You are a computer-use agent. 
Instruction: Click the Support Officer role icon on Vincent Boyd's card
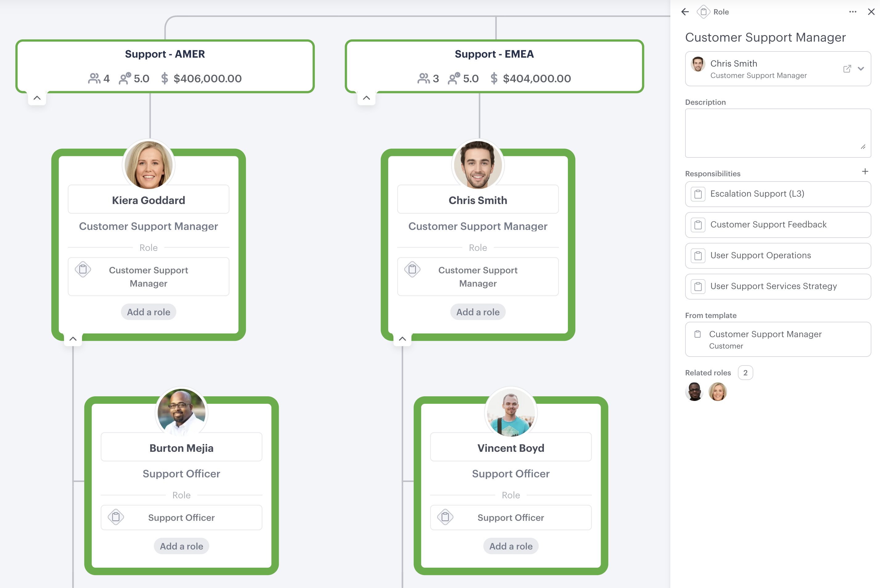446,517
